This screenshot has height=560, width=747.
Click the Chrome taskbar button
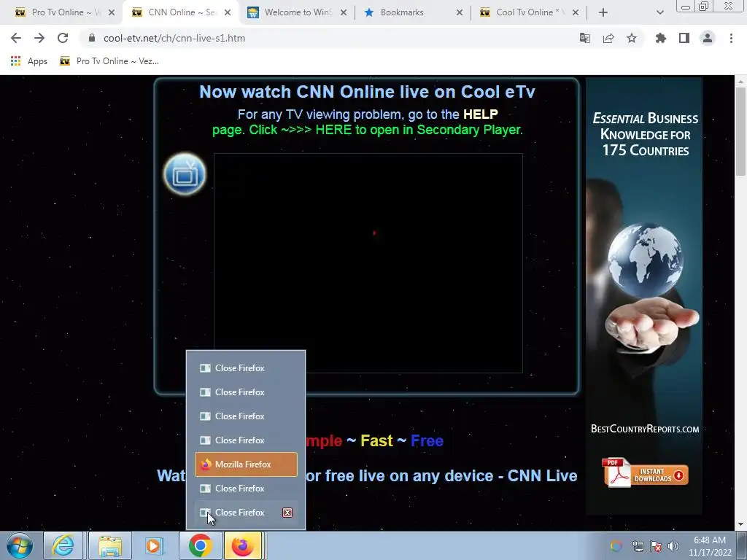click(x=200, y=545)
